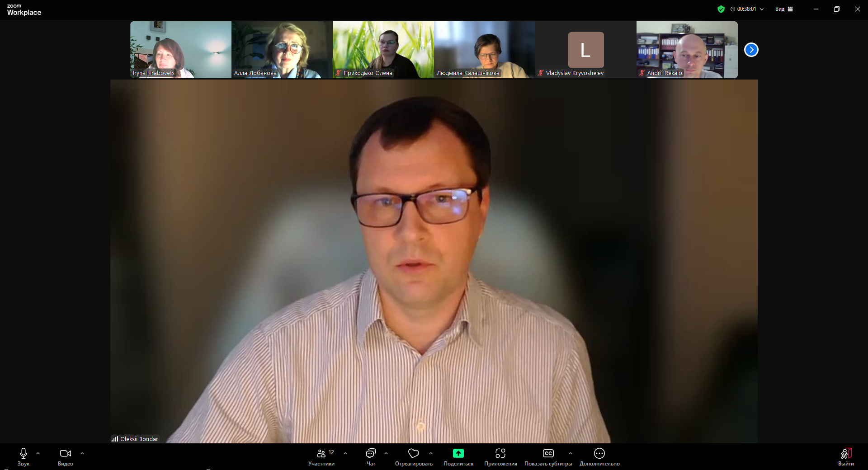Open Приложения apps icon

coord(500,453)
